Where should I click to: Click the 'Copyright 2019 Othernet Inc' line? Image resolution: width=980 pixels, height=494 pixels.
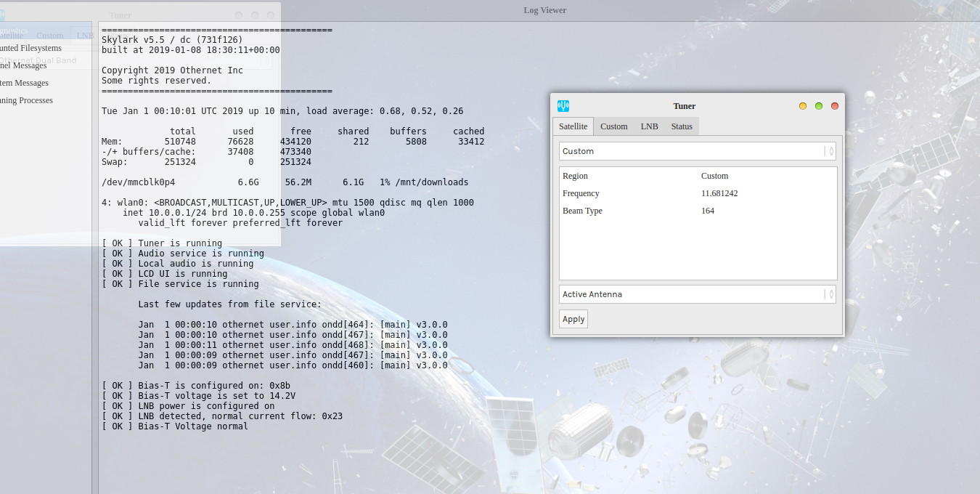pos(172,70)
